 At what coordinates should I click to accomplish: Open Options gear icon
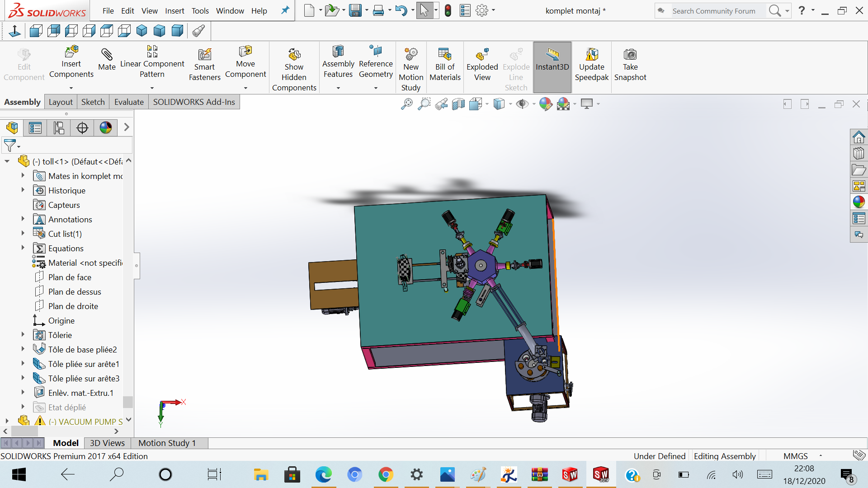pos(482,10)
